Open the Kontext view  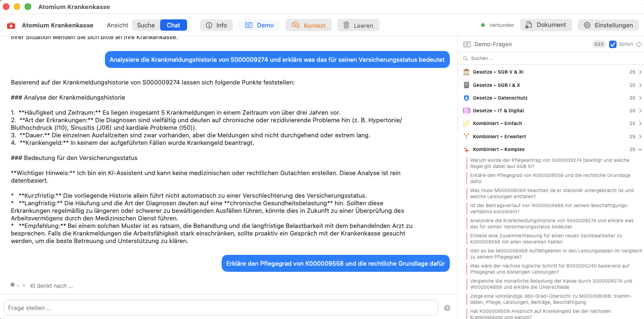coord(309,25)
